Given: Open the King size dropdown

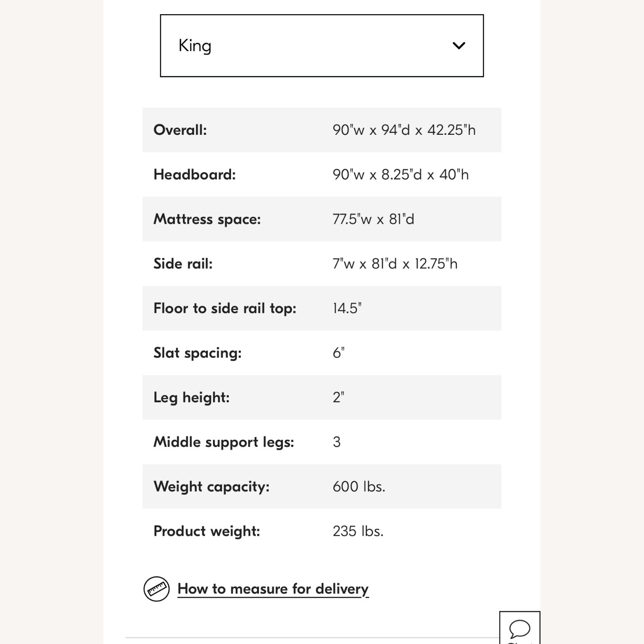Looking at the screenshot, I should pos(322,46).
